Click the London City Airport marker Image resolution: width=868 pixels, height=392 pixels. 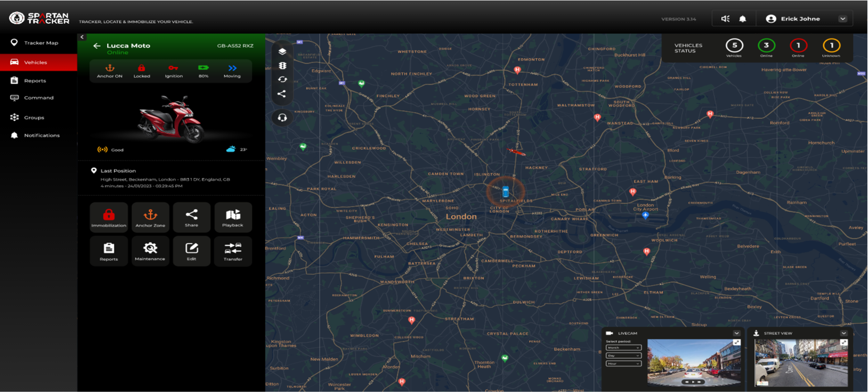pyautogui.click(x=645, y=215)
